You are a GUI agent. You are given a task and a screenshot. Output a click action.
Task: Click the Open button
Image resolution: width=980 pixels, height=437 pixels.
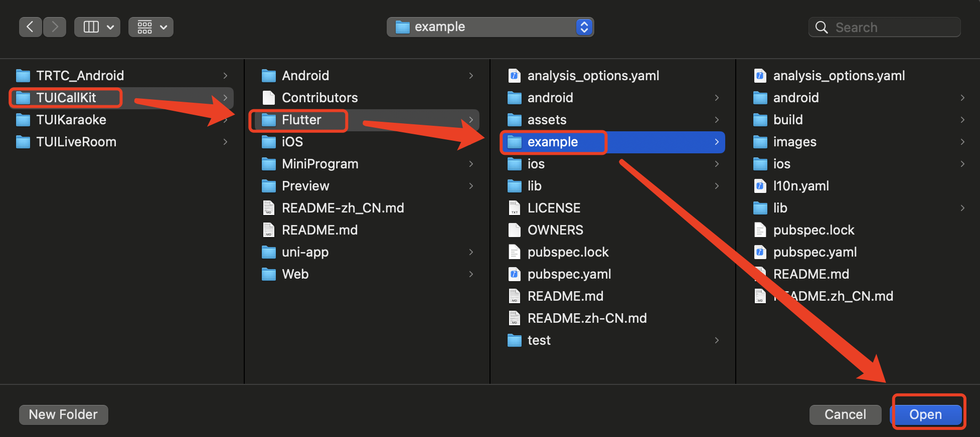[x=925, y=414]
